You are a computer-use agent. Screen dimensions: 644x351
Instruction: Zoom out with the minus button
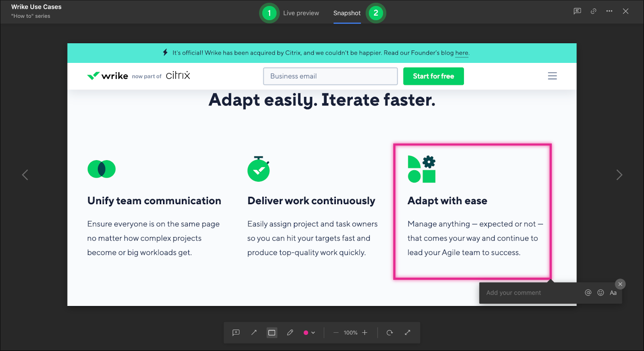[x=336, y=333]
